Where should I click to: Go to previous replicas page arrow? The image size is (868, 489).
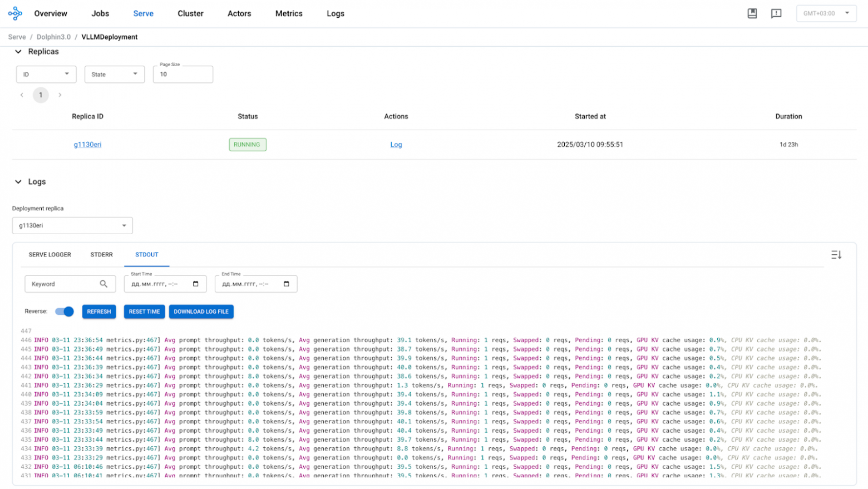coord(22,95)
